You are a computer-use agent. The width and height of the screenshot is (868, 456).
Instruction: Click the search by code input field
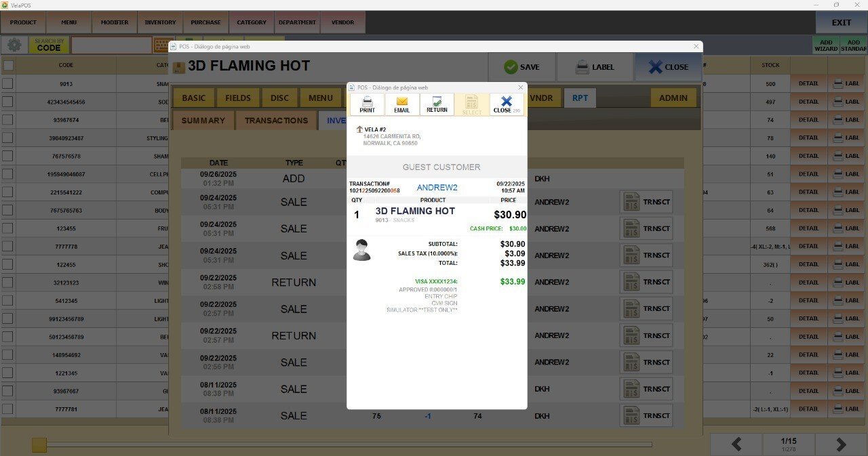click(111, 45)
